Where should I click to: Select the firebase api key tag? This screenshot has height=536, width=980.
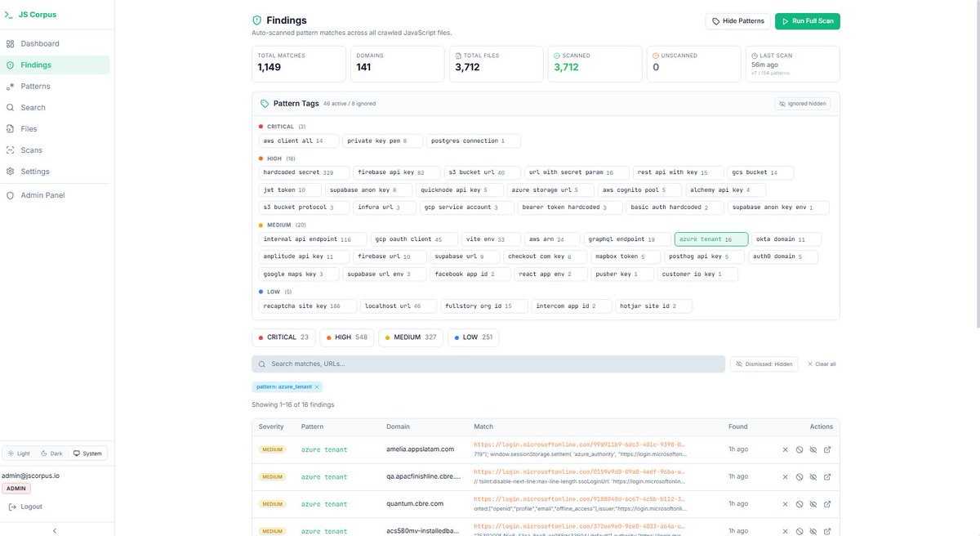pyautogui.click(x=398, y=173)
